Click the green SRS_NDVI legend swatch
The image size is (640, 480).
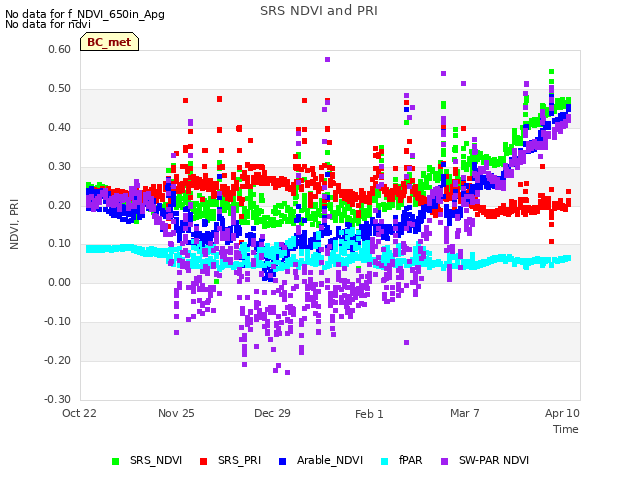click(116, 461)
